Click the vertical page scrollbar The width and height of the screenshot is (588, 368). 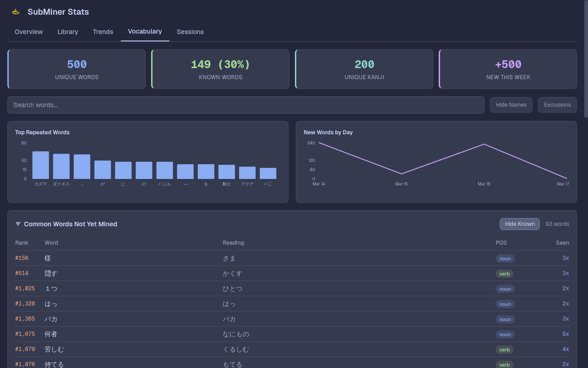[586, 60]
